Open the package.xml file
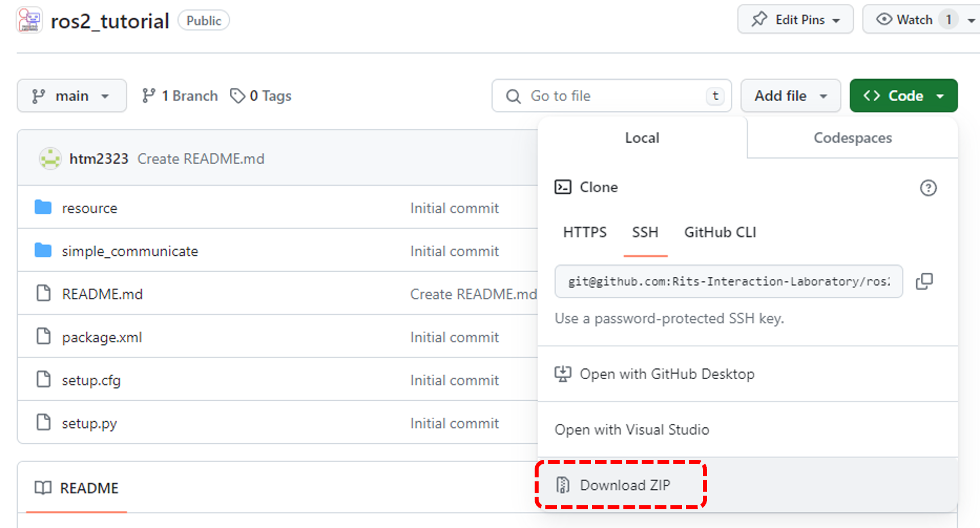Screen dimensions: 980x528 click(102, 337)
